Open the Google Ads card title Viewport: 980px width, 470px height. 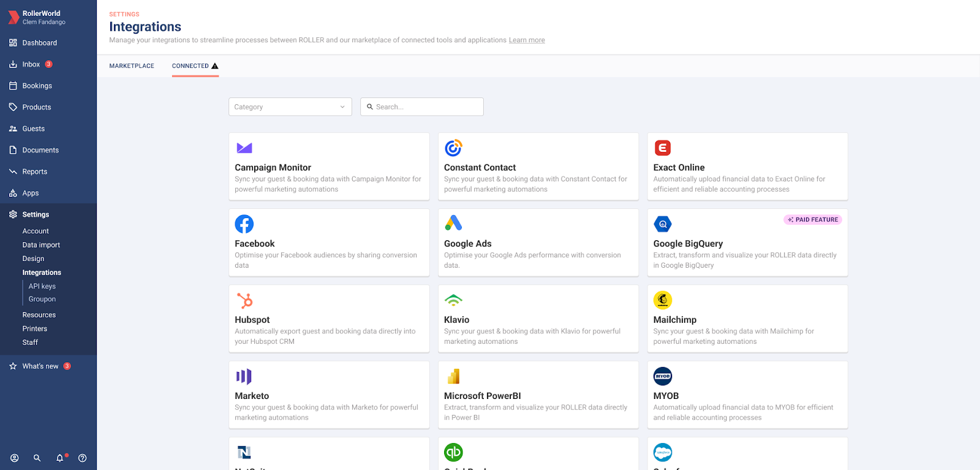coord(467,244)
